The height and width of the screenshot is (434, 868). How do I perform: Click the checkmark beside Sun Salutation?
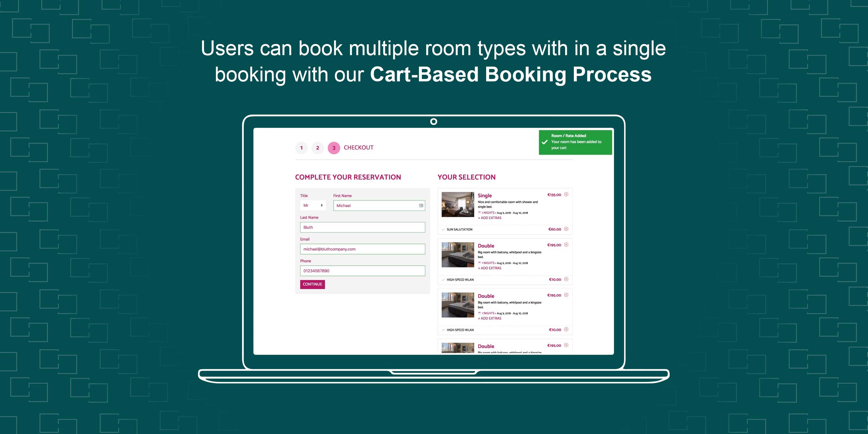click(443, 229)
